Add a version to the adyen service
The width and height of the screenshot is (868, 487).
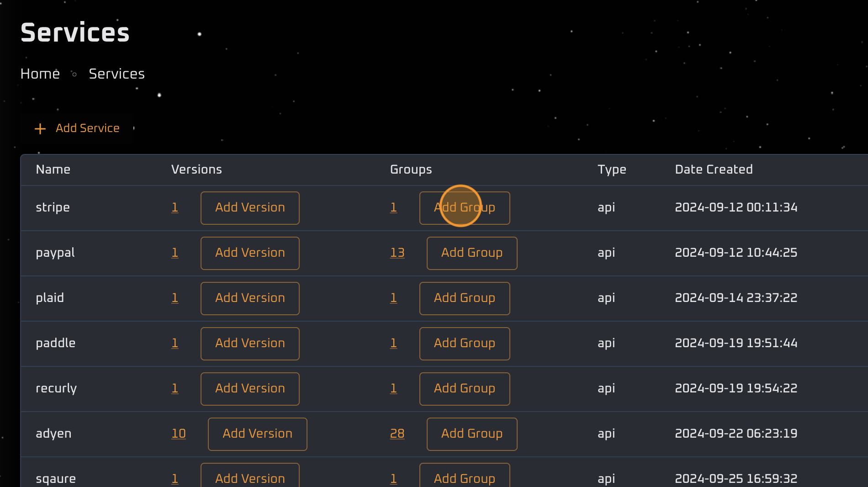click(257, 434)
